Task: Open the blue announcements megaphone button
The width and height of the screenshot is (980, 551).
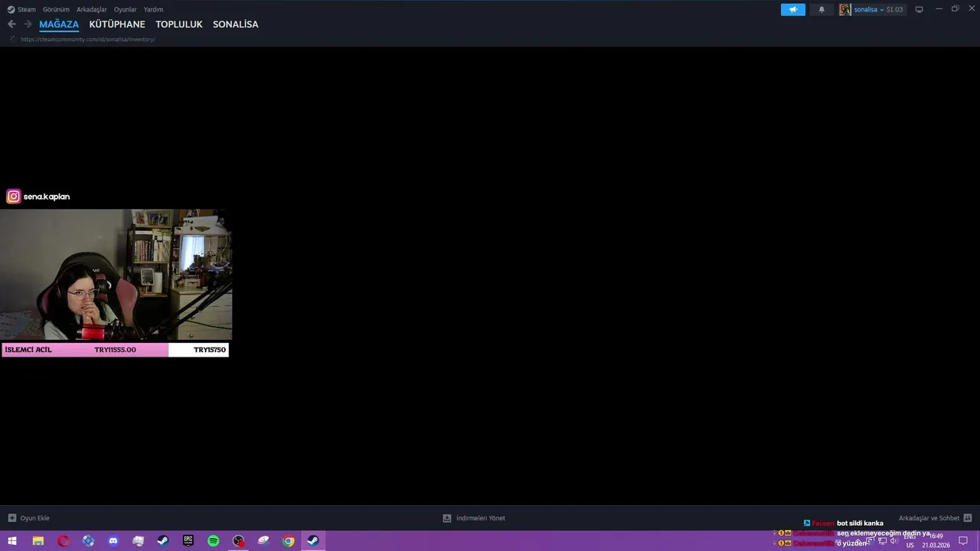Action: coord(793,9)
